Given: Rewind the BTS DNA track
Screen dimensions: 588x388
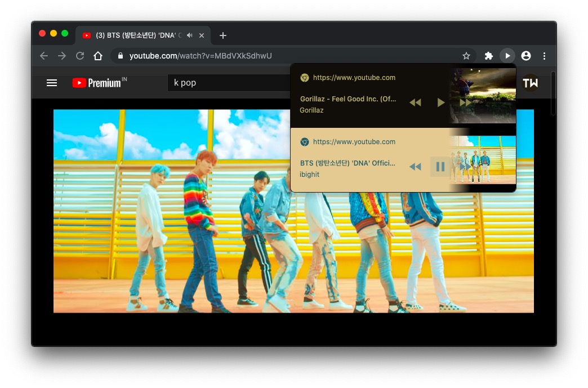Looking at the screenshot, I should click(x=415, y=167).
